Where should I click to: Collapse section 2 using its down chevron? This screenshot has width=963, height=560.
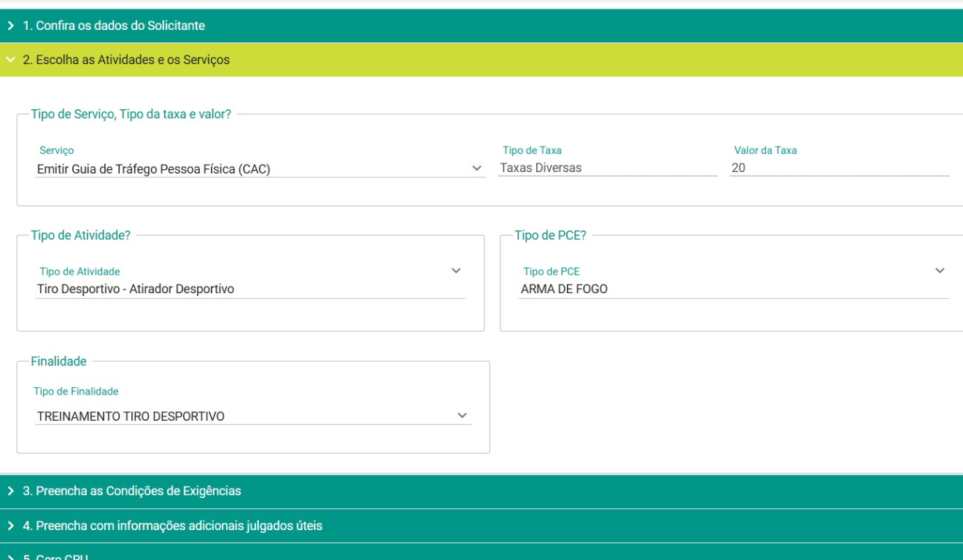point(10,60)
